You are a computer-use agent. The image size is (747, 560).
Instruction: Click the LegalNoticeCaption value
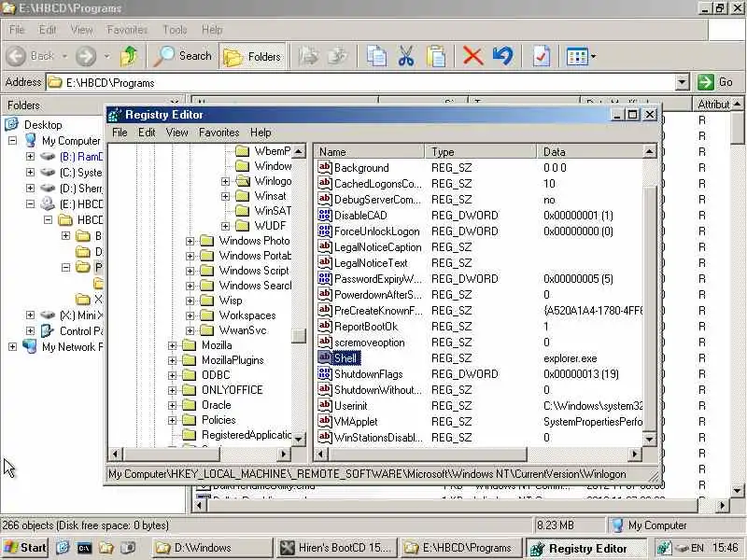378,247
